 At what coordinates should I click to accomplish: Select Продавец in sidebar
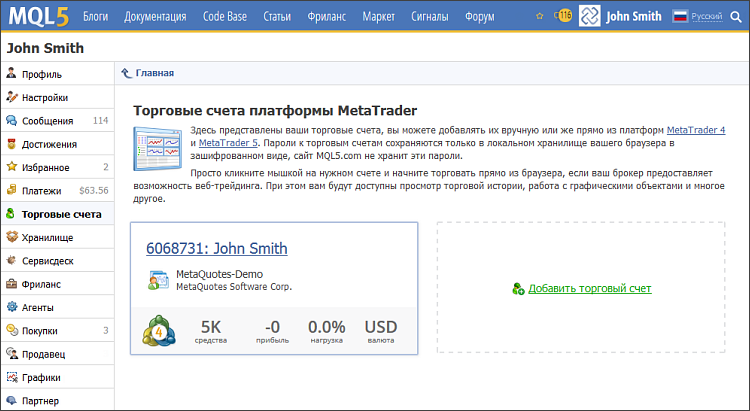pos(57,354)
